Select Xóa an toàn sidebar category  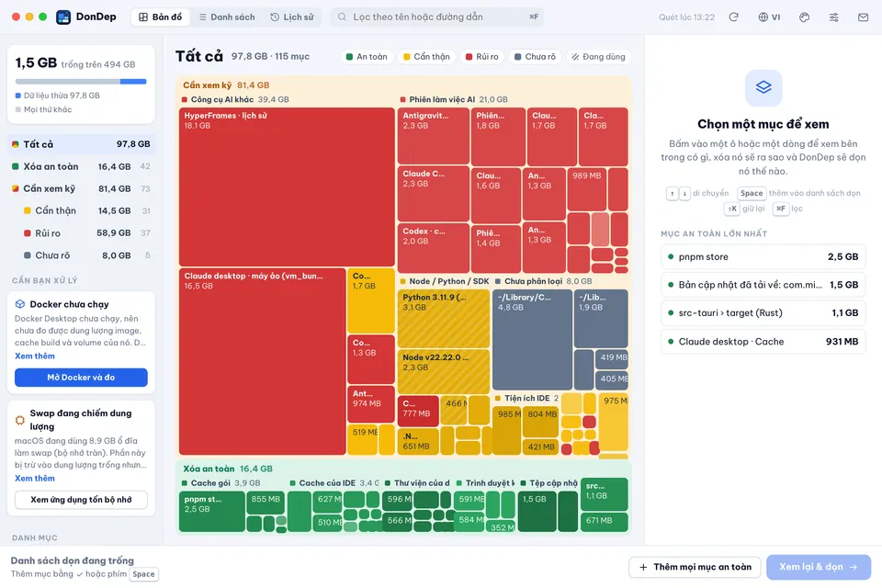click(81, 166)
